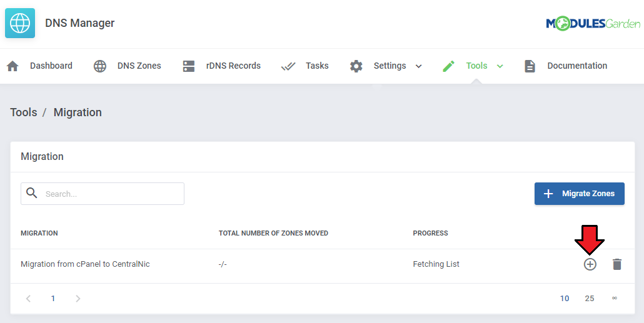
Task: Select 'Migration from cPanel to CentralNic' text
Action: pos(85,264)
